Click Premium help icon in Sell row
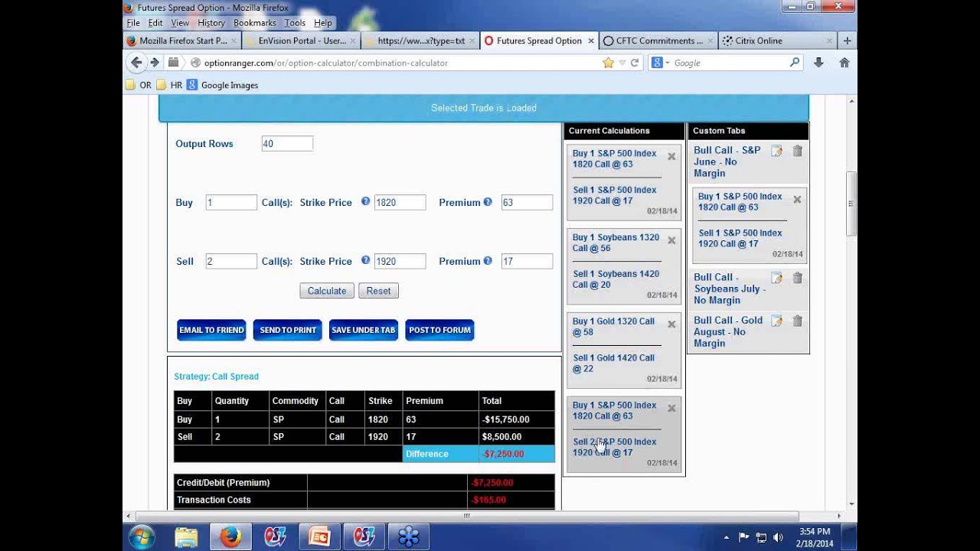Image resolution: width=980 pixels, height=551 pixels. point(488,261)
